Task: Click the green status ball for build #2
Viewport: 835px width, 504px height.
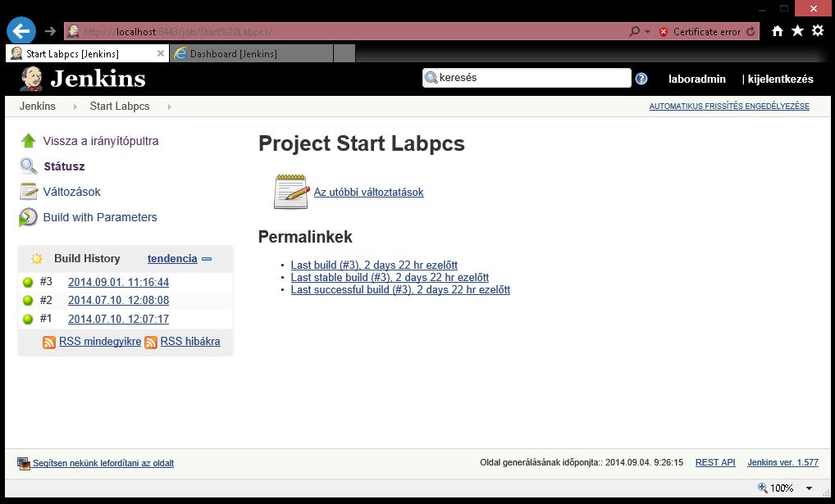Action: coord(28,301)
